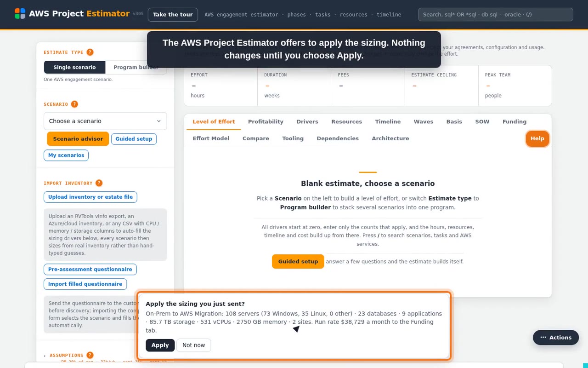588x368 pixels.
Task: Switch to the Funding tab
Action: tap(514, 121)
